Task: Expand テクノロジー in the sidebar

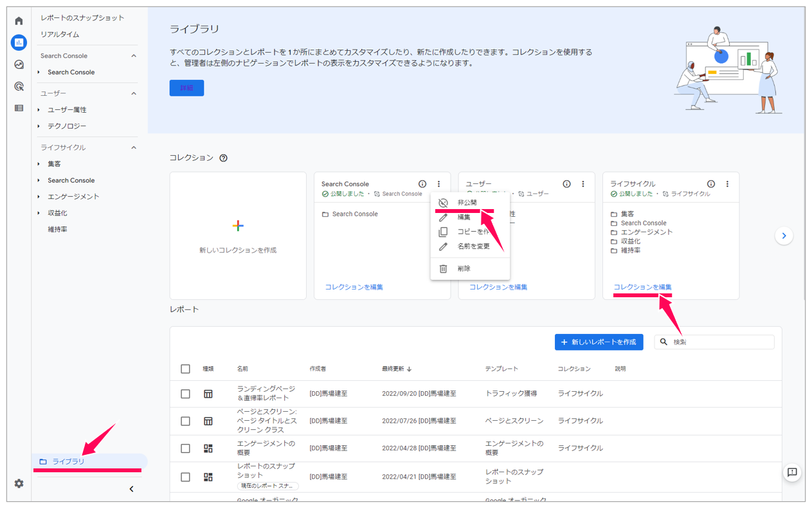Action: 39,126
